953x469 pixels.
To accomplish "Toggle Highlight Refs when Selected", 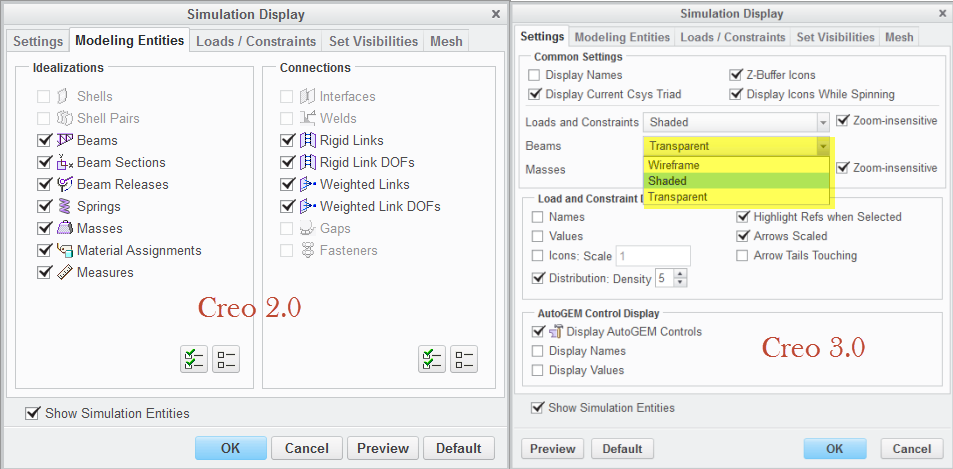I will pos(742,217).
